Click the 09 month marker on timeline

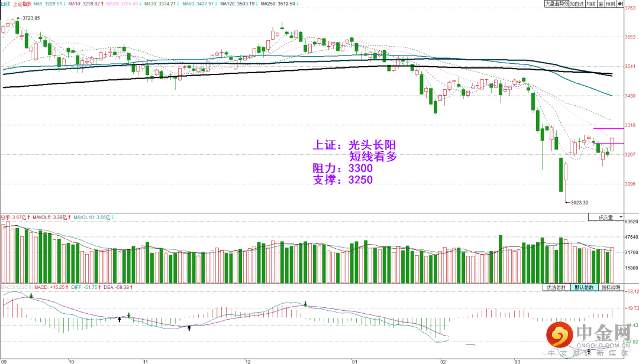pos(4,362)
